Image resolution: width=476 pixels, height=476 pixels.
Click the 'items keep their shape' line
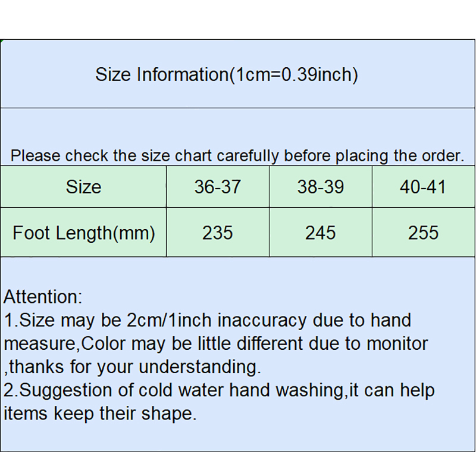[100, 414]
